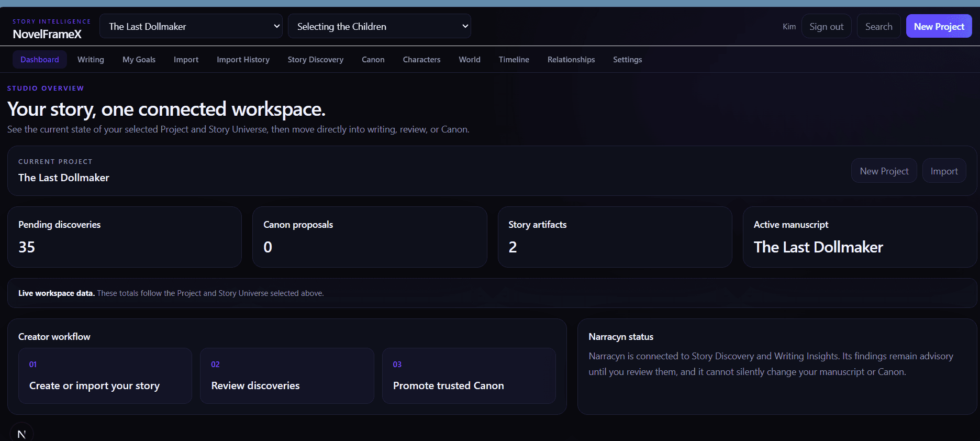Open Import History tab

[243, 60]
